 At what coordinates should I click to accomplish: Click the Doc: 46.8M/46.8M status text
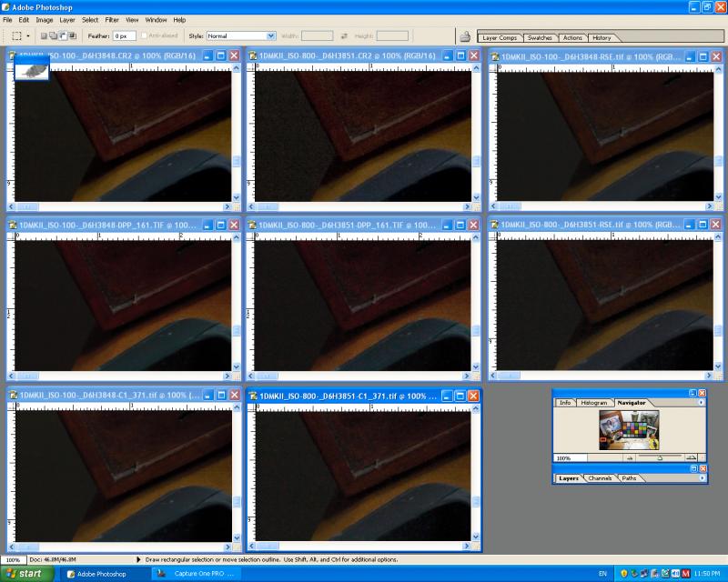pyautogui.click(x=53, y=560)
